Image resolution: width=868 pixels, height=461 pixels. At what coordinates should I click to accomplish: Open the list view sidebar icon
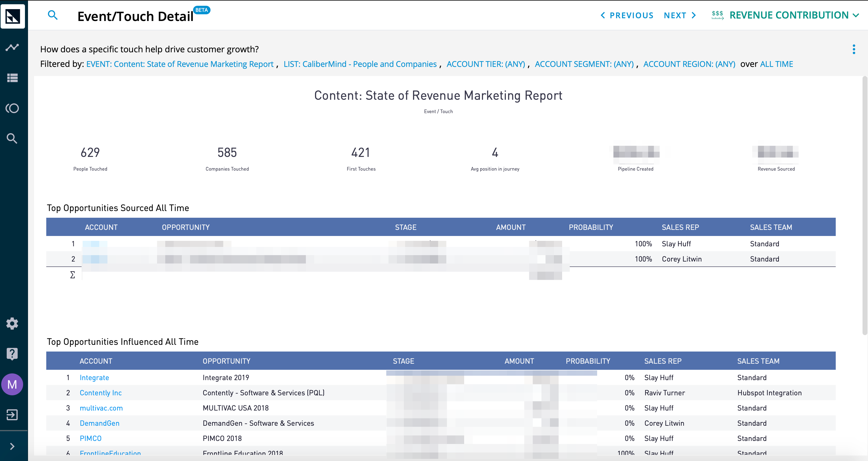pyautogui.click(x=12, y=78)
